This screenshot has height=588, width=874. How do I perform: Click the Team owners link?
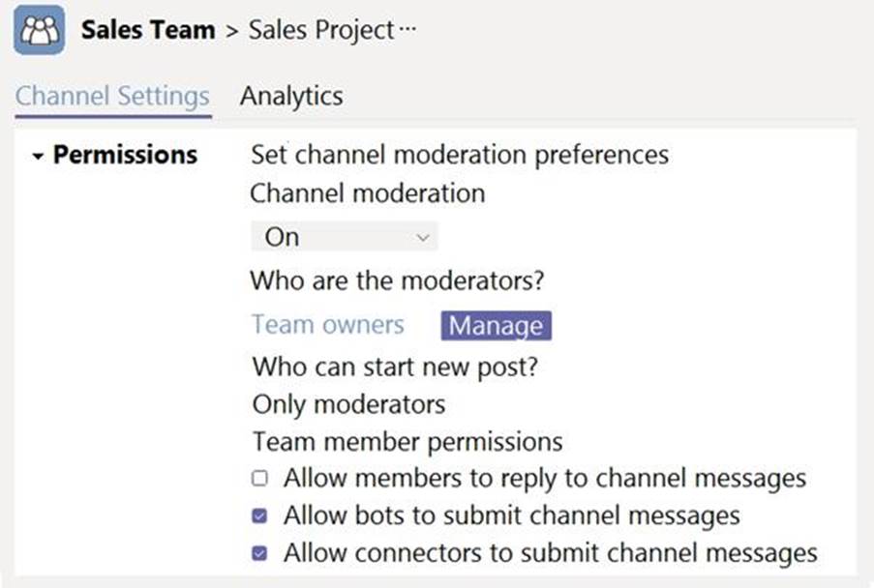pyautogui.click(x=328, y=325)
